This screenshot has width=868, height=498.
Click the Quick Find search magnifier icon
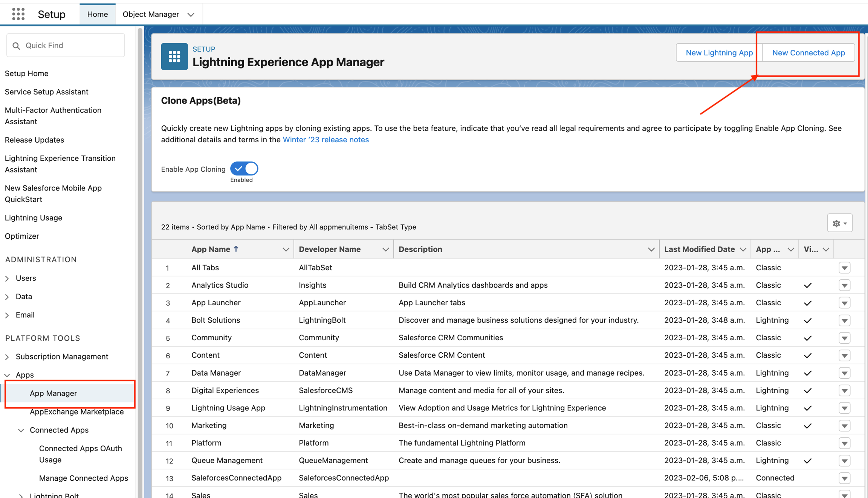16,46
